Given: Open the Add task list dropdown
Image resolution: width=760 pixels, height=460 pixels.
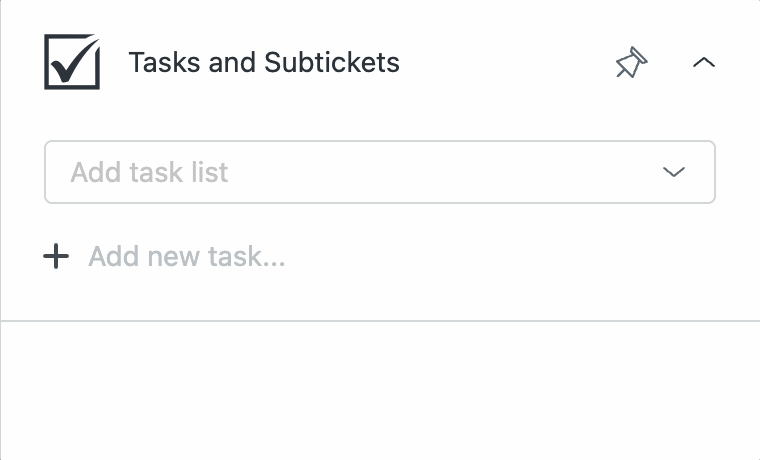Looking at the screenshot, I should [380, 172].
